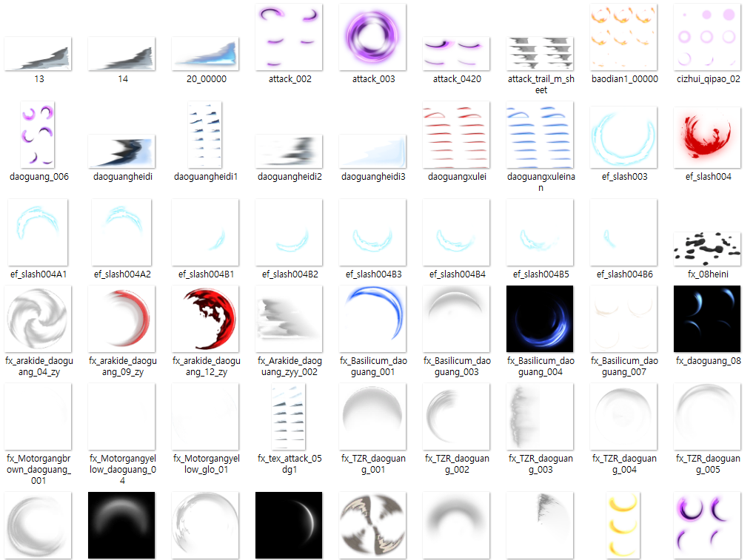The height and width of the screenshot is (560, 753).
Task: Click the file name label ef_slash004B3
Action: point(374,274)
